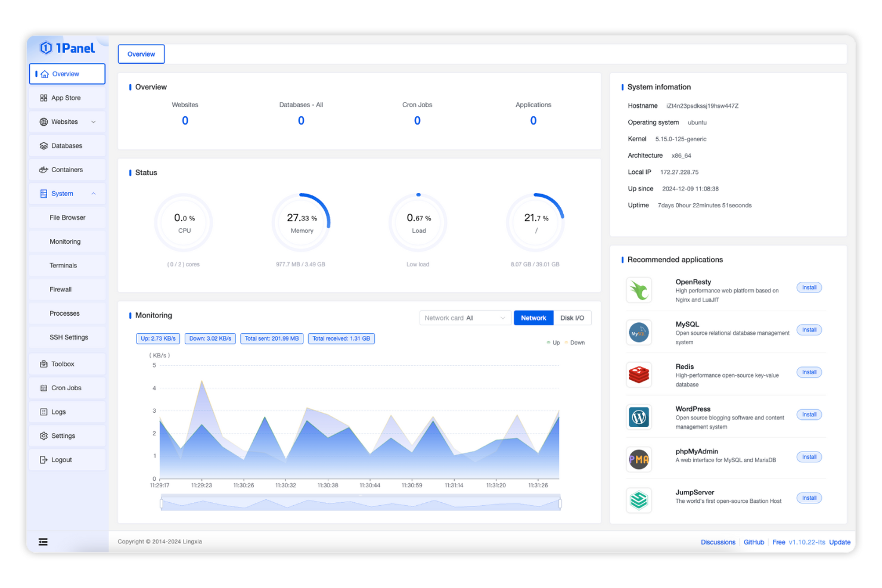Collapse sidebar with the hamburger icon
Screen dimensions: 882x588
[x=43, y=542]
